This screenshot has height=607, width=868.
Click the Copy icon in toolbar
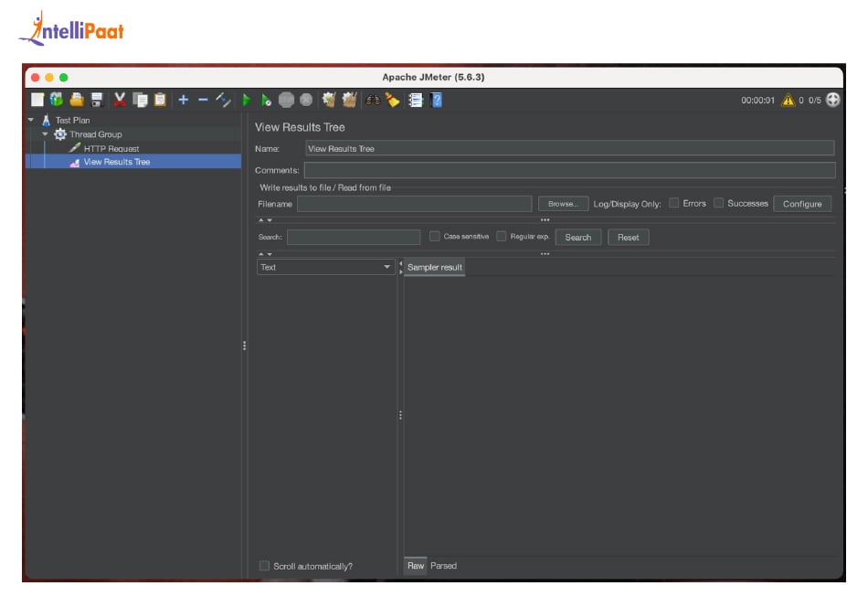pyautogui.click(x=140, y=100)
